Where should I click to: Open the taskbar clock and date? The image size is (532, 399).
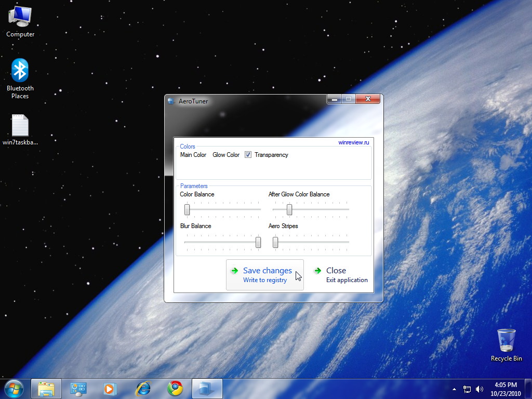pyautogui.click(x=506, y=389)
